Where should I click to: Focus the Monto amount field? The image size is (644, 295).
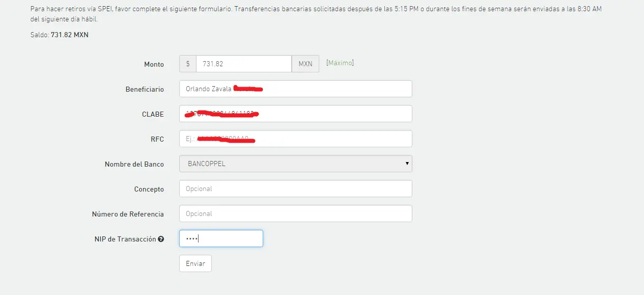point(244,64)
